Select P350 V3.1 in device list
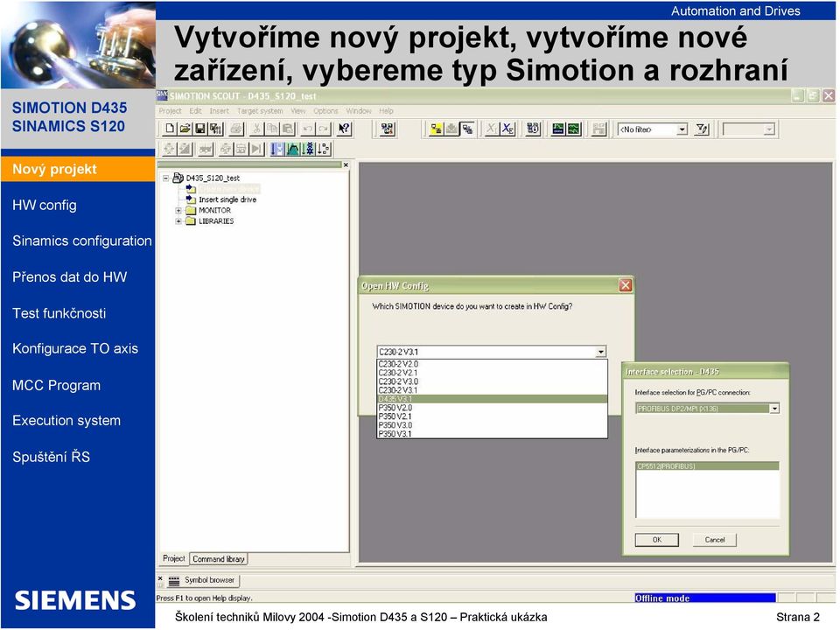840x630 pixels. click(493, 434)
